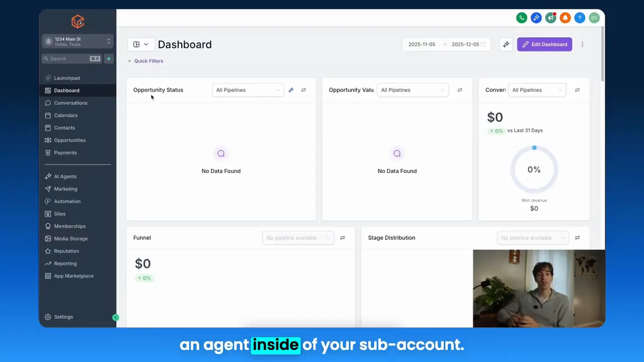644x362 pixels.
Task: Click the AI sparkle icon on Opportunity Status widget
Action: [x=291, y=89]
